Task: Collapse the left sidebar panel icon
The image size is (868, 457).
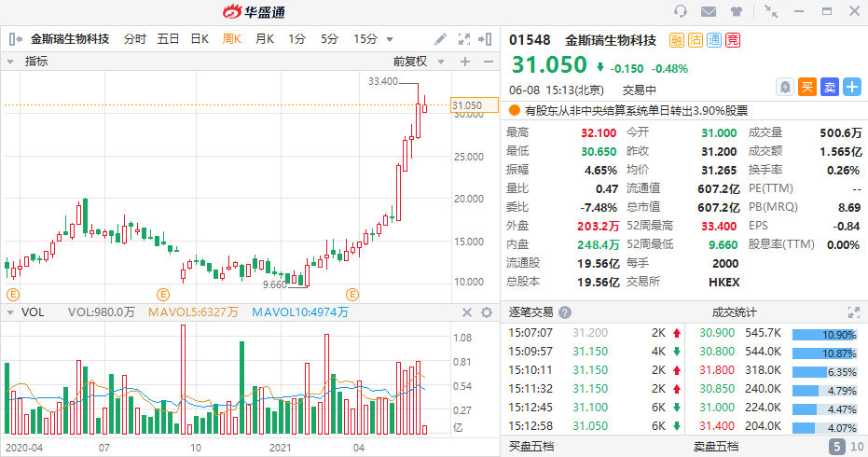Action: click(x=16, y=39)
